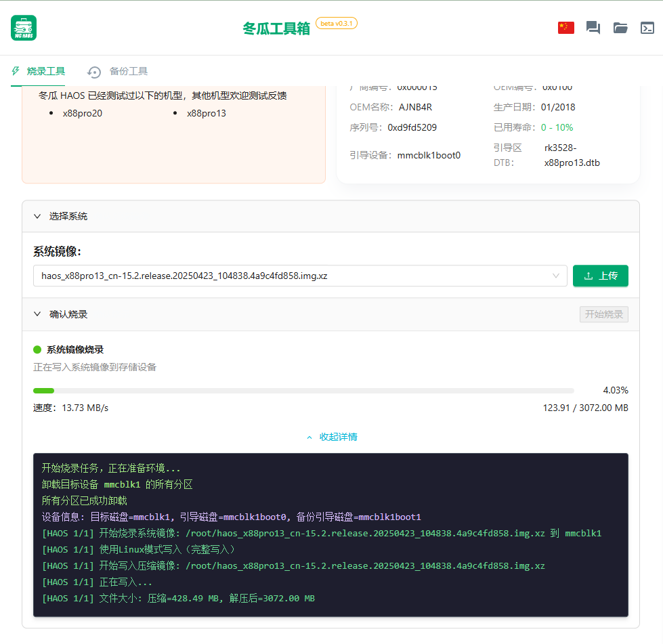The width and height of the screenshot is (663, 644).
Task: Collapse the 确认烧录 section
Action: (37, 314)
